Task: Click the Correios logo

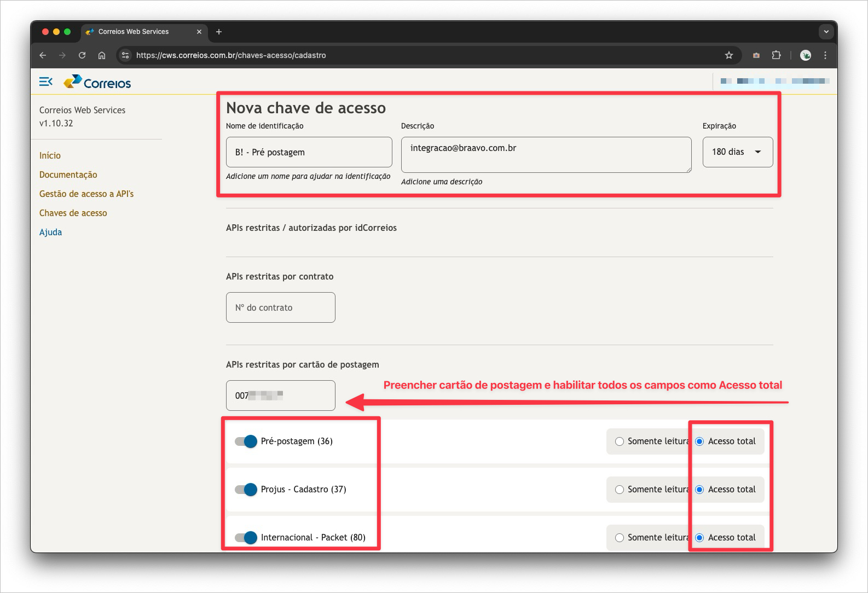Action: 97,82
